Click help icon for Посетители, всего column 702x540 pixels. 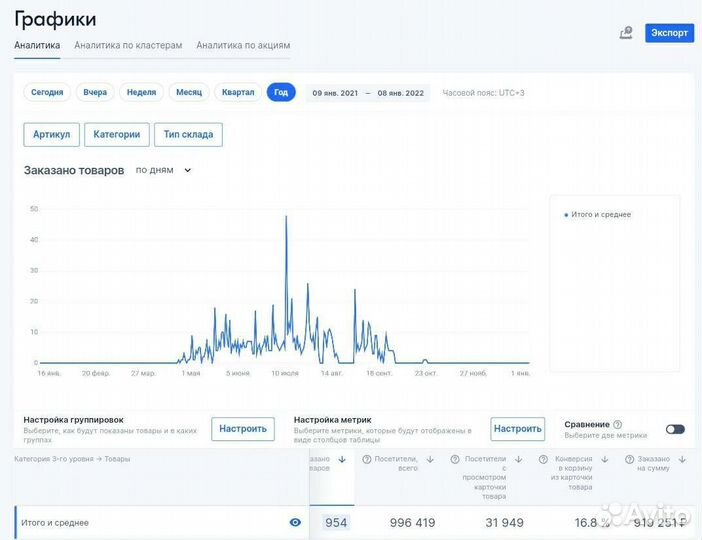coord(367,459)
